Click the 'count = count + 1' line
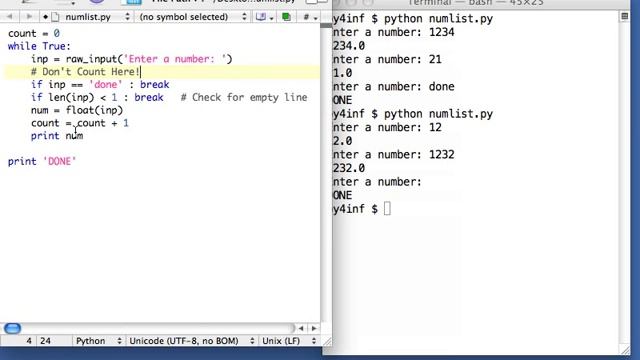Viewport: 640px width, 360px height. point(80,123)
